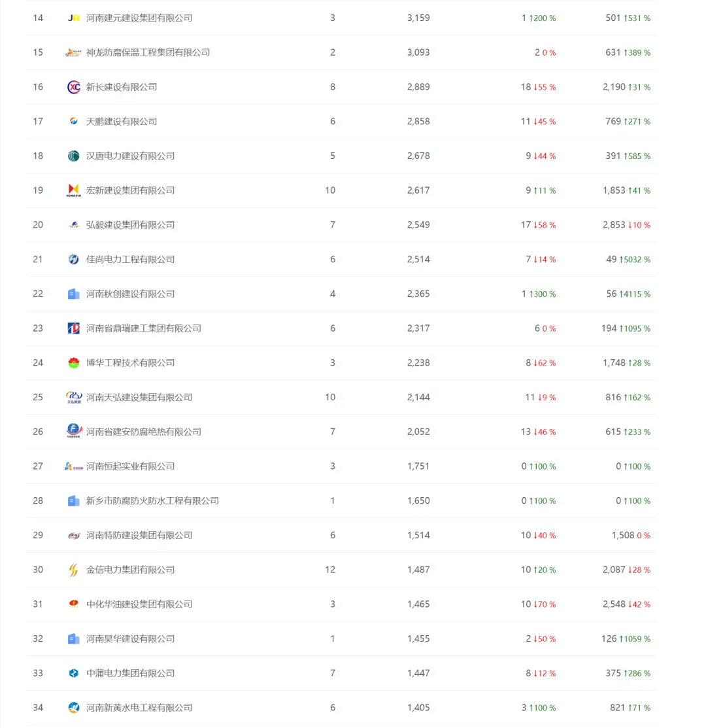Click the 汉唐电力建设有限公司 logo icon
706x728 pixels.
tap(74, 156)
